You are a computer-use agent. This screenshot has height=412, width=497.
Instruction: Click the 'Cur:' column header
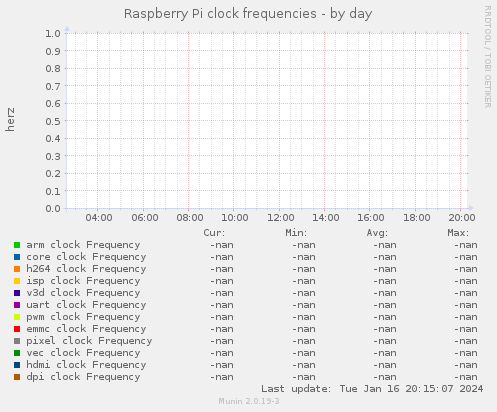click(214, 233)
